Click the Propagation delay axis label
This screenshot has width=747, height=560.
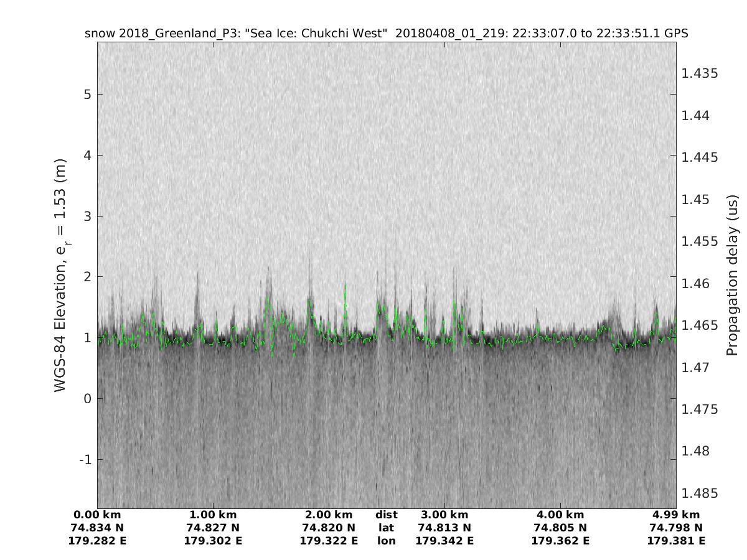tap(731, 274)
